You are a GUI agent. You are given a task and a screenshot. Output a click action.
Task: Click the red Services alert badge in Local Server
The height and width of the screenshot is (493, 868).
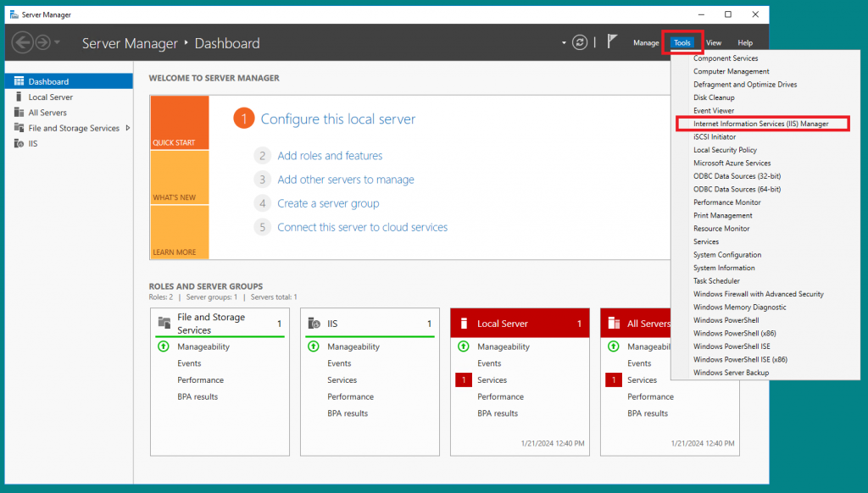(x=464, y=380)
